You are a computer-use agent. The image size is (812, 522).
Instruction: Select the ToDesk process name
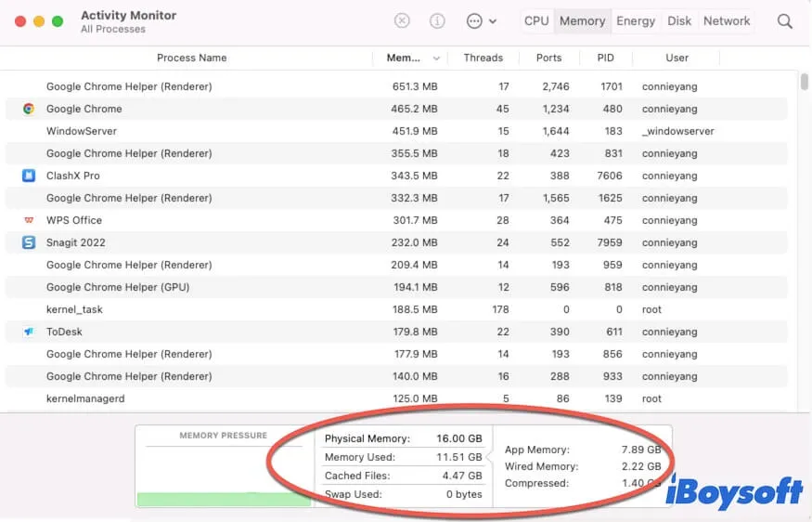[x=64, y=332]
